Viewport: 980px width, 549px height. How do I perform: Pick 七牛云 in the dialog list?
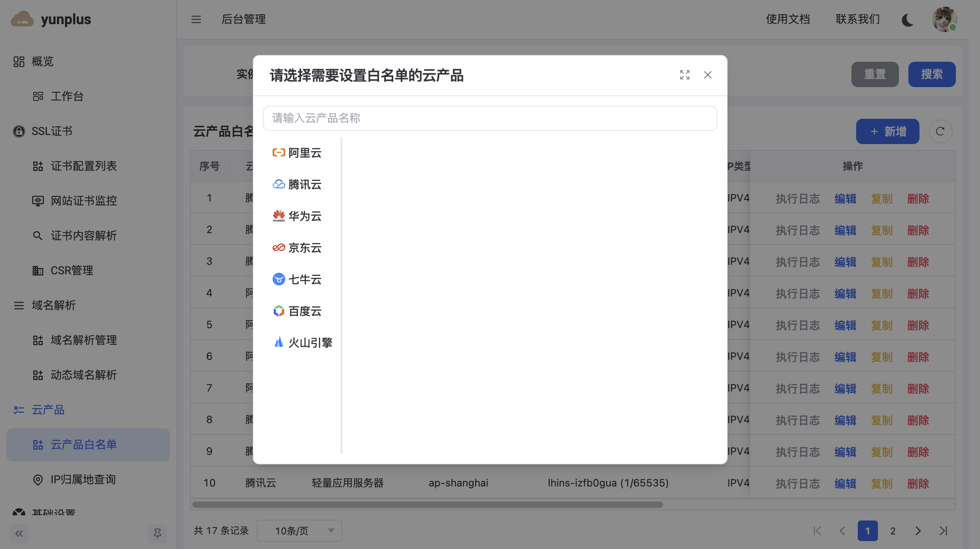297,279
